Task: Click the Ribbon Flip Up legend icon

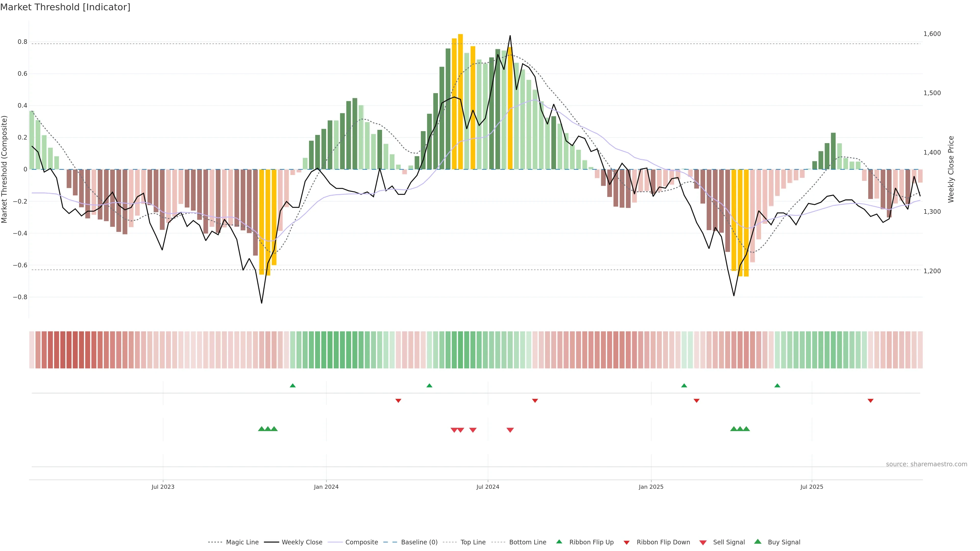Action: pos(559,542)
